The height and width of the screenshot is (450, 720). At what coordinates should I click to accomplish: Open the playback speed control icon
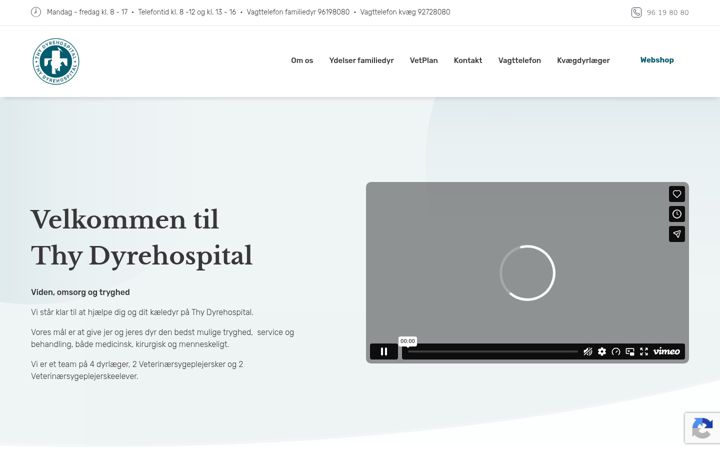pyautogui.click(x=616, y=352)
